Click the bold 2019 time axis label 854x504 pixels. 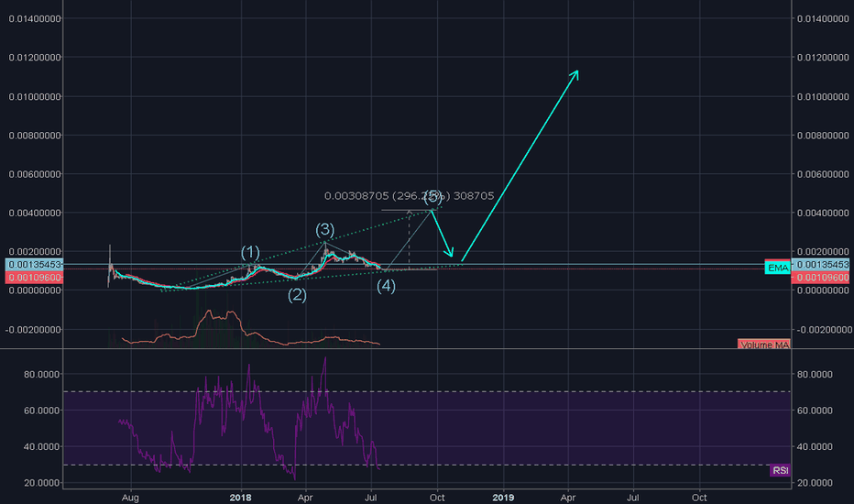(x=503, y=498)
